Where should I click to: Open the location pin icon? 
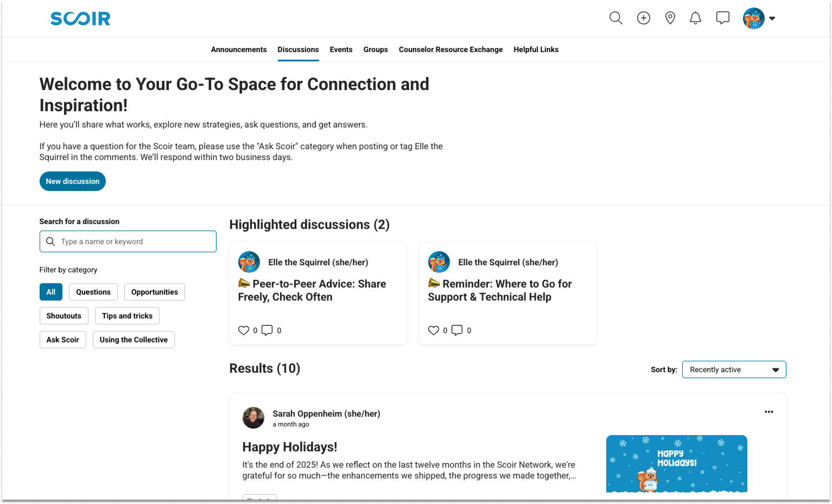click(x=670, y=18)
